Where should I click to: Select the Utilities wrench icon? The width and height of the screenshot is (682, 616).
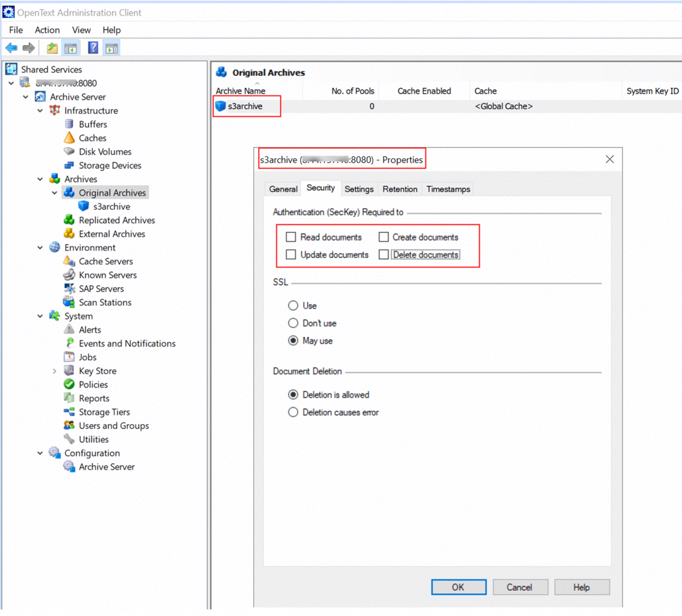pyautogui.click(x=69, y=439)
